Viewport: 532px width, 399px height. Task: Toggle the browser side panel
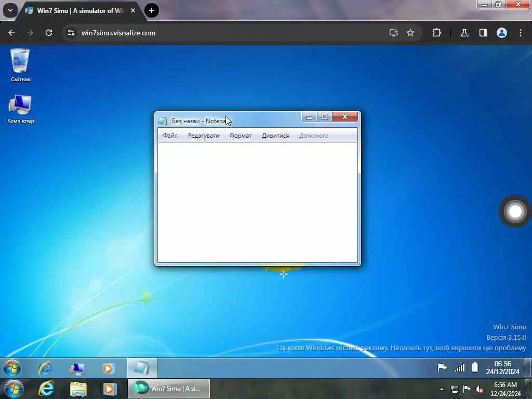click(483, 33)
